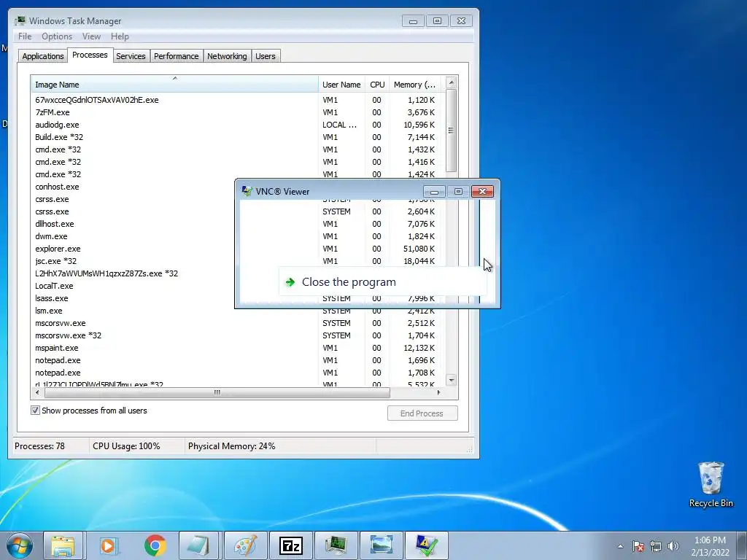The image size is (747, 560).
Task: Switch to the Users tab
Action: pyautogui.click(x=266, y=56)
